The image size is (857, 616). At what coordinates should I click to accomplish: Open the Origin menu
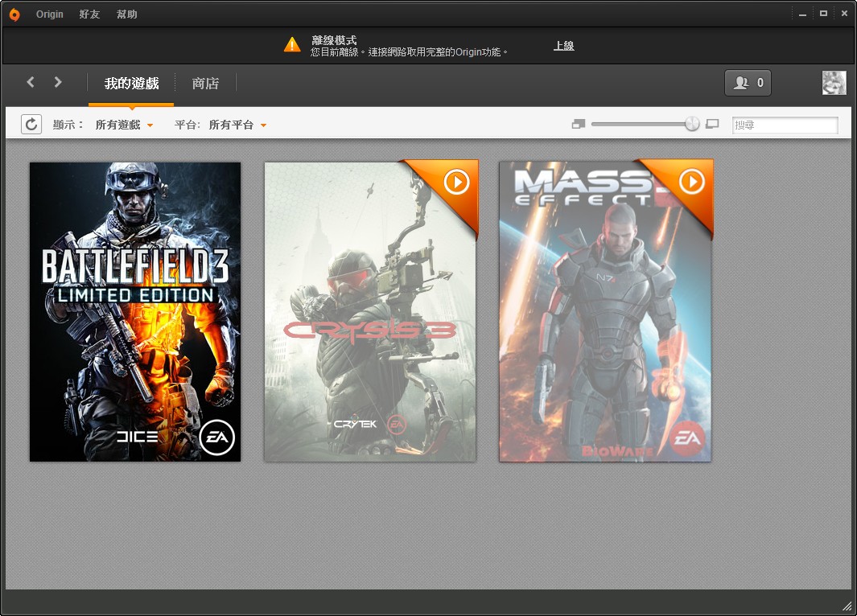click(49, 14)
